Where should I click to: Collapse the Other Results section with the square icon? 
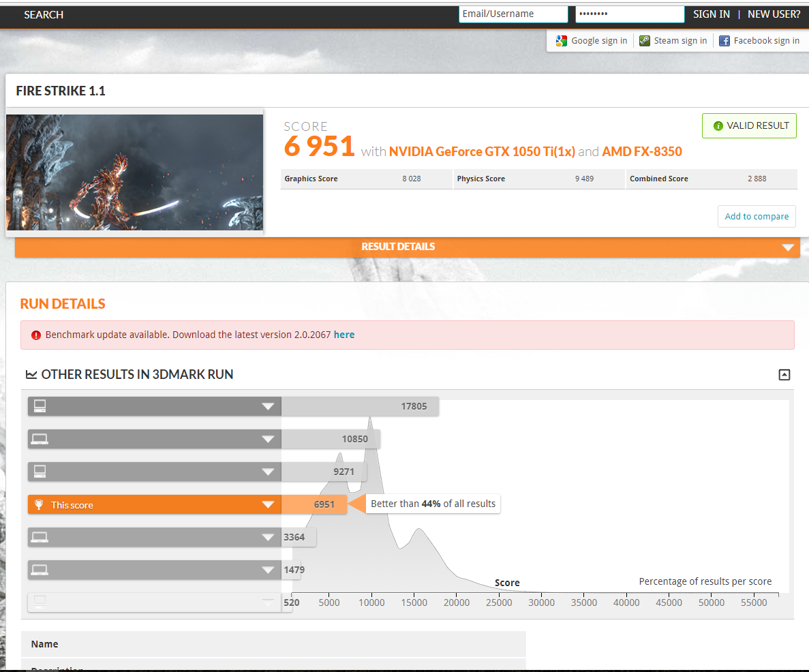click(x=784, y=375)
